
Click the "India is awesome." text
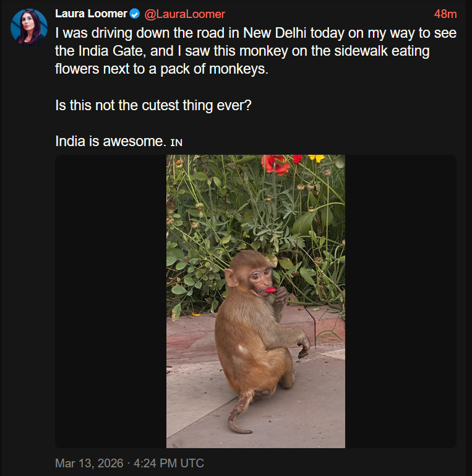[110, 141]
